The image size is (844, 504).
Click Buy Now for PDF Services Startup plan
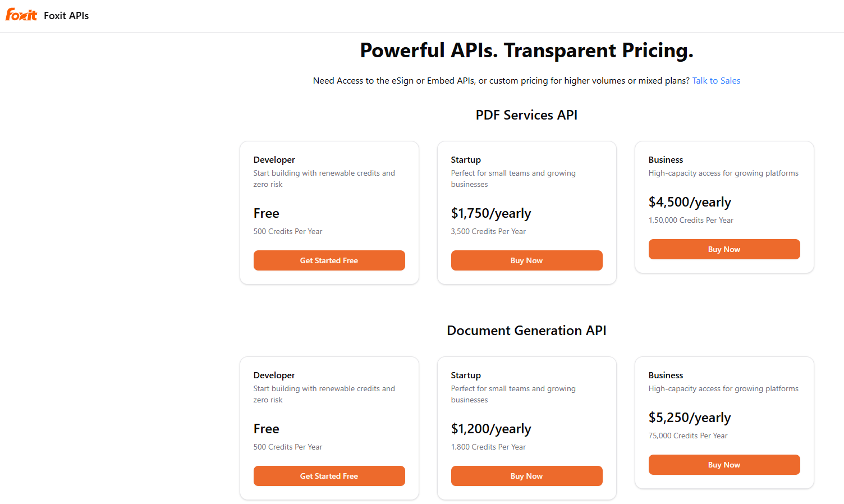pos(526,260)
